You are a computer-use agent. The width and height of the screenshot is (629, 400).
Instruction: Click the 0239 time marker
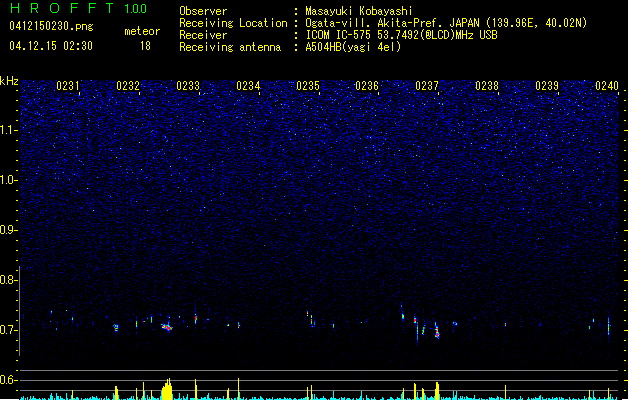(547, 86)
